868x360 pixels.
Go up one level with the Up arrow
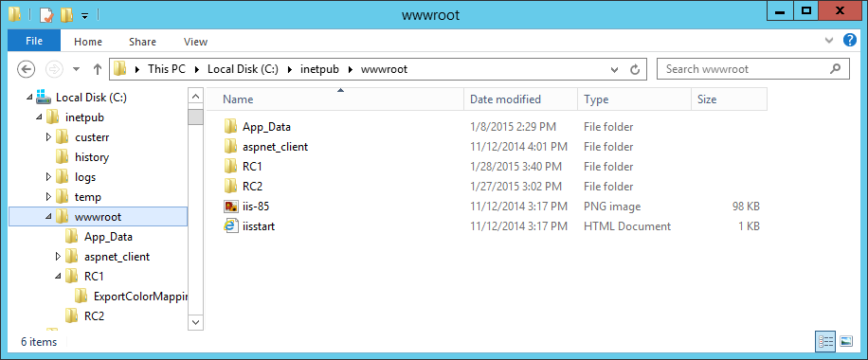tap(98, 69)
